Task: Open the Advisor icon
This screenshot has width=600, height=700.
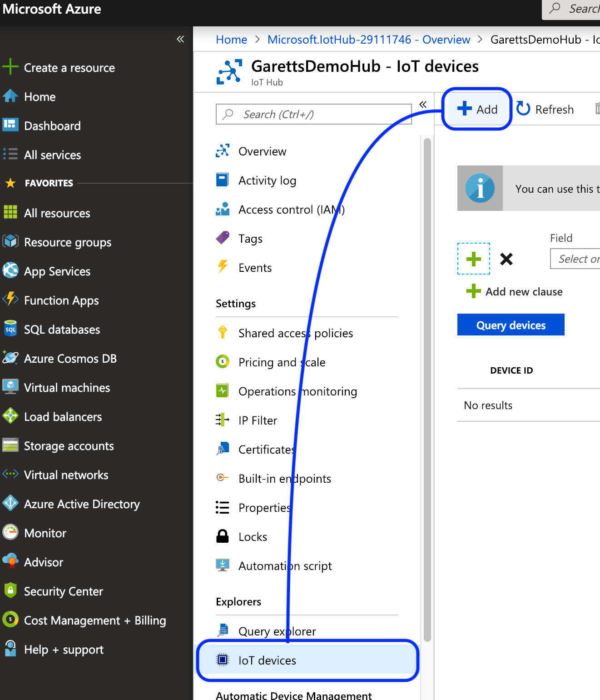Action: pyautogui.click(x=10, y=561)
